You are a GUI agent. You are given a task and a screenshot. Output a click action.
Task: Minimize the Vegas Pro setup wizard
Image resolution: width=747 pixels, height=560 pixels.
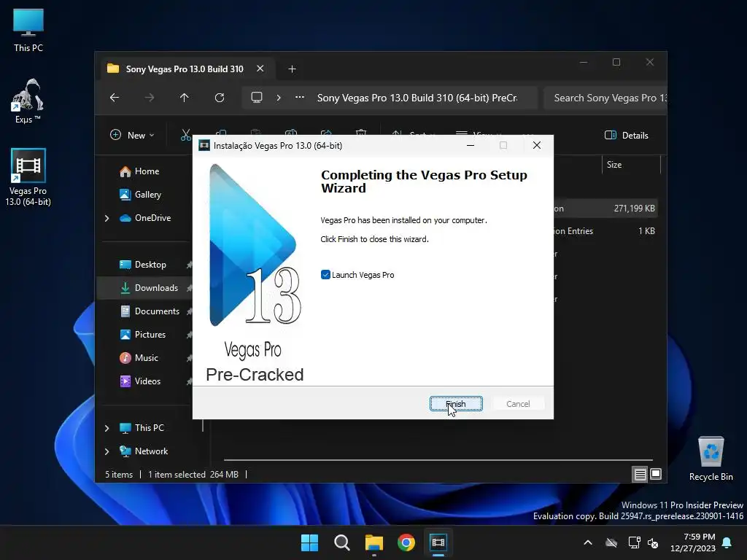coord(471,145)
